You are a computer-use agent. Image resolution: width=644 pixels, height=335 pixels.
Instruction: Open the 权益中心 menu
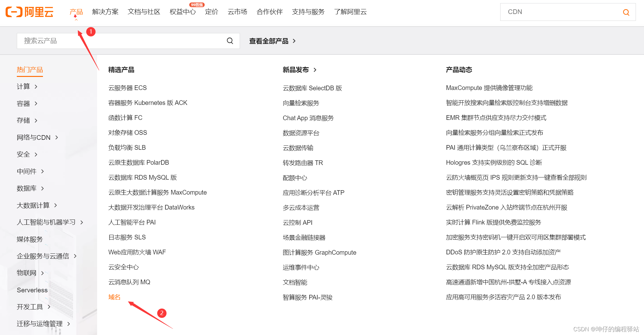(x=183, y=12)
